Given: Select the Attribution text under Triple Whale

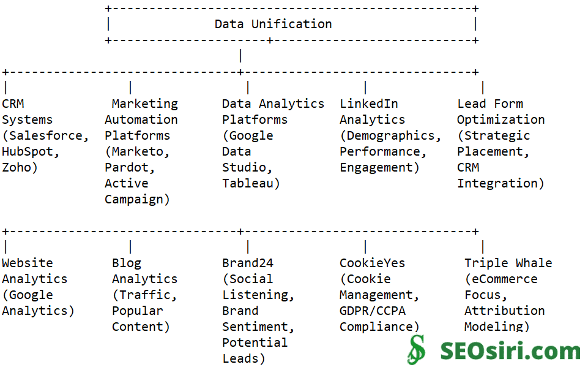Looking at the screenshot, I should click(504, 311).
